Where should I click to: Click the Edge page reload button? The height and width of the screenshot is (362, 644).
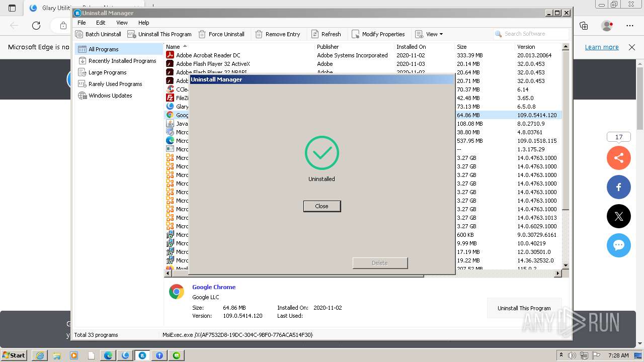[36, 26]
